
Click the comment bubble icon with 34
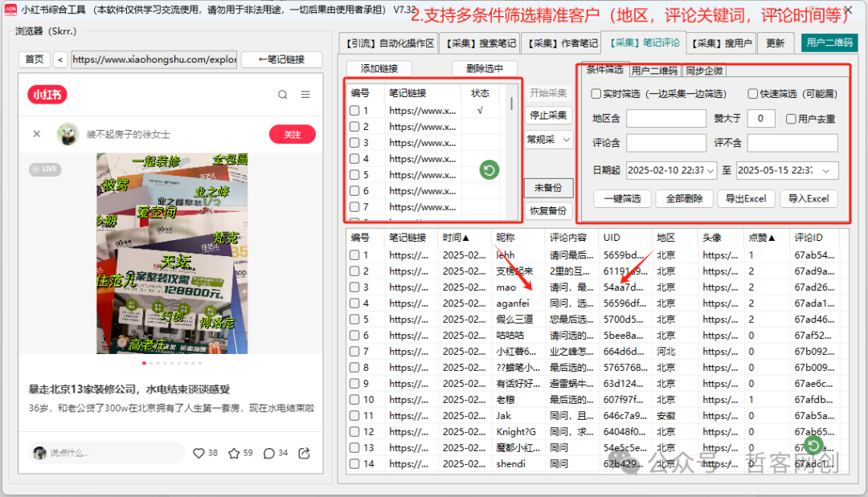(269, 454)
